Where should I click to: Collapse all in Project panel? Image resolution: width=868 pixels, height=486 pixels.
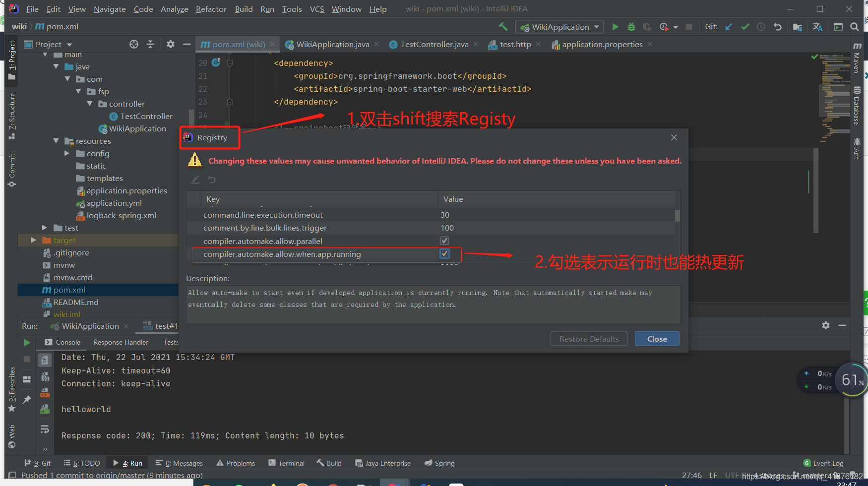coord(150,44)
